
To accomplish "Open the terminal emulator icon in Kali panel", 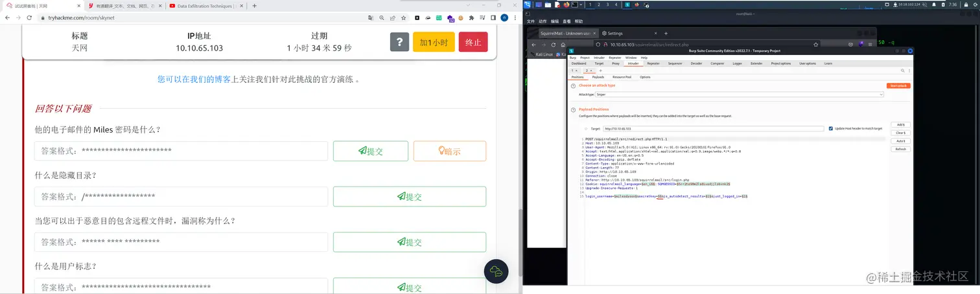I will click(x=574, y=5).
